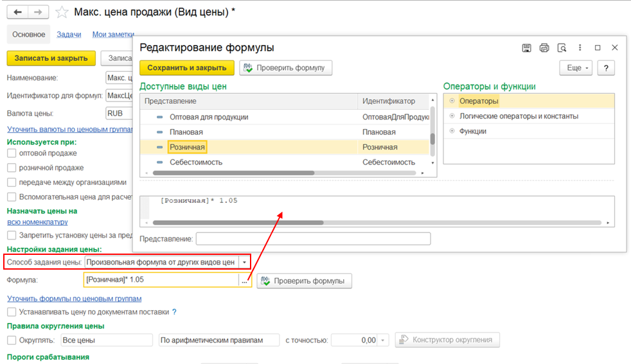This screenshot has height=364, width=631.
Task: Enable the 'оптовой продаже' checkbox
Action: [x=12, y=153]
